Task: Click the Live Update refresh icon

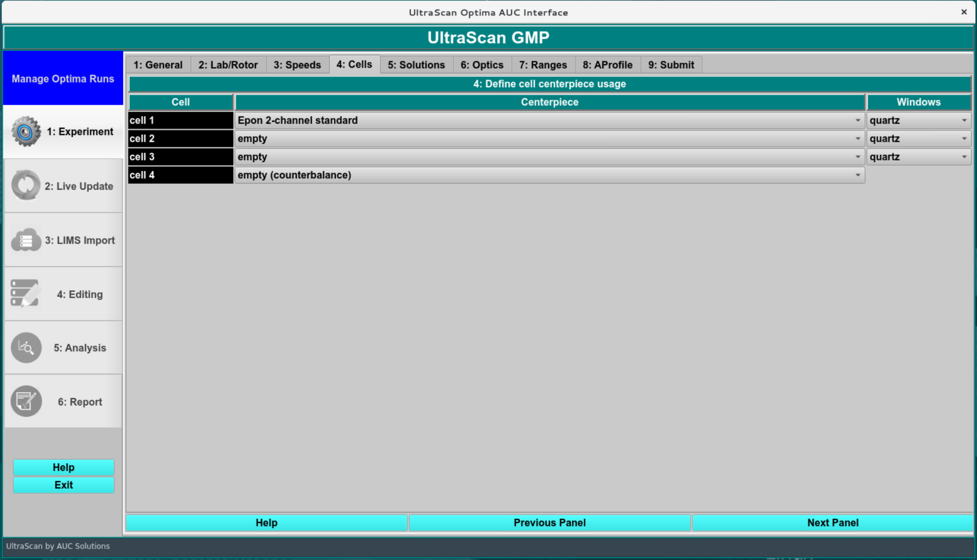Action: (25, 186)
